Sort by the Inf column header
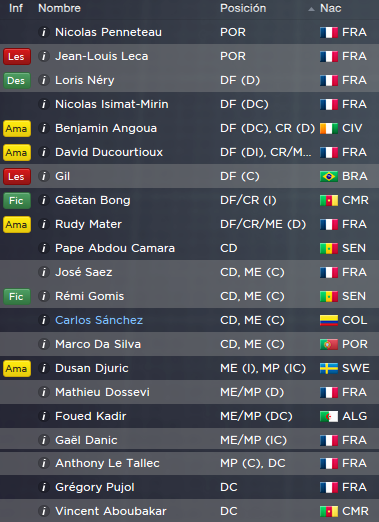 tap(16, 8)
